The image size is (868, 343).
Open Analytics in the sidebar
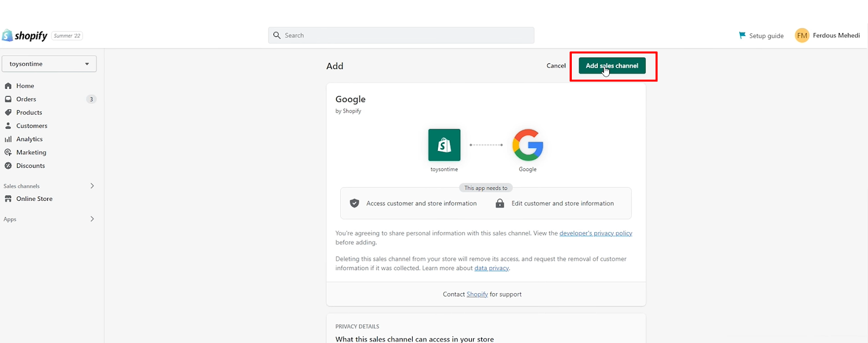(29, 139)
